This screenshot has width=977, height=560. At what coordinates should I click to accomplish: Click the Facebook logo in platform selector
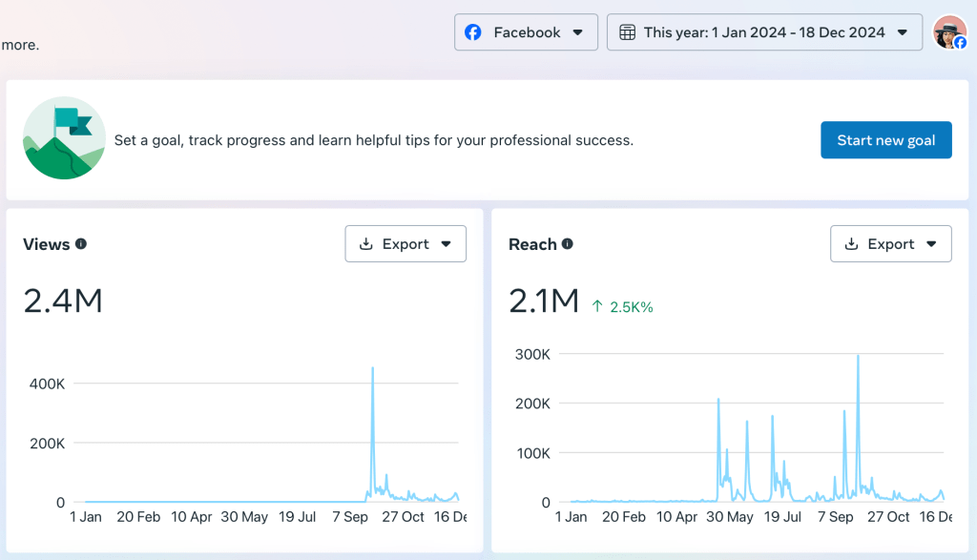(x=472, y=32)
